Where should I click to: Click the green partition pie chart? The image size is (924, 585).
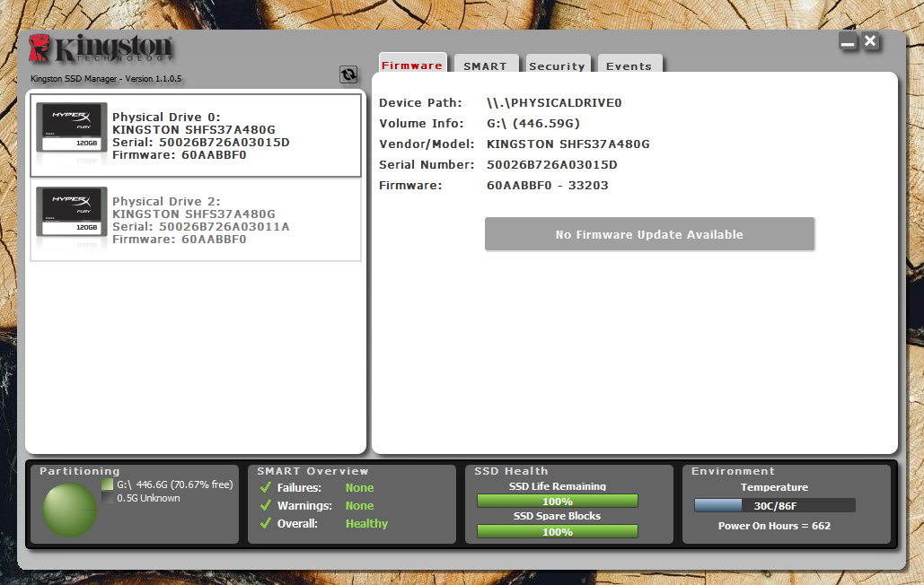pyautogui.click(x=69, y=510)
